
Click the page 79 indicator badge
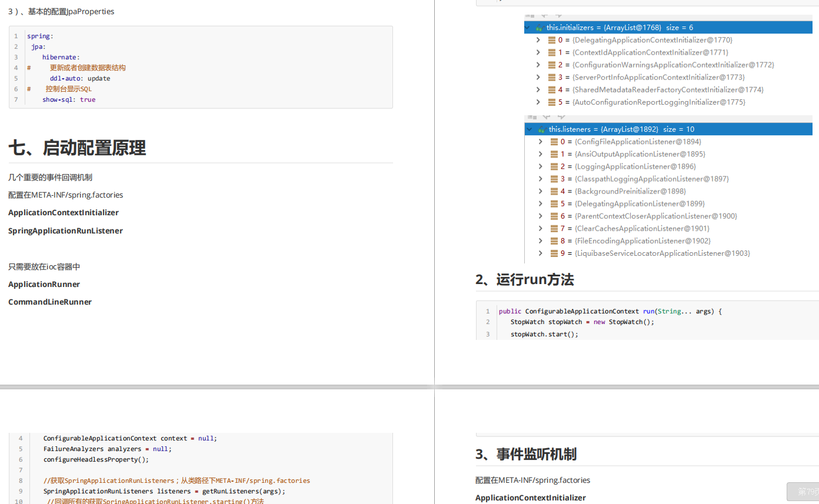[x=803, y=492]
